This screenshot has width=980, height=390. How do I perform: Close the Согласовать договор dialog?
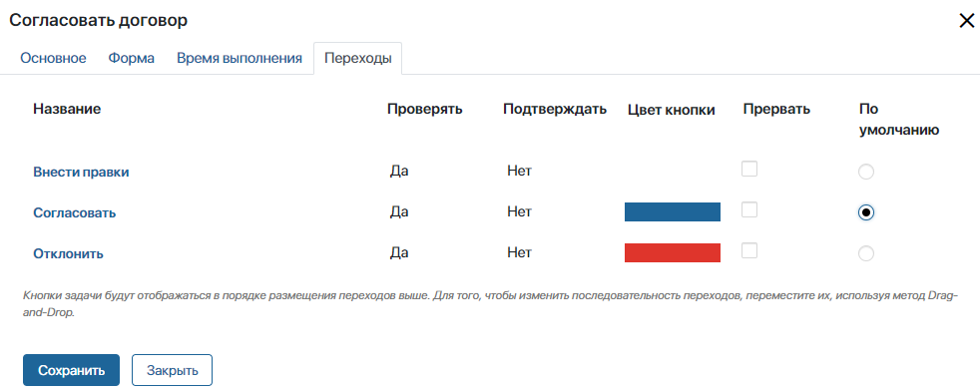[966, 21]
